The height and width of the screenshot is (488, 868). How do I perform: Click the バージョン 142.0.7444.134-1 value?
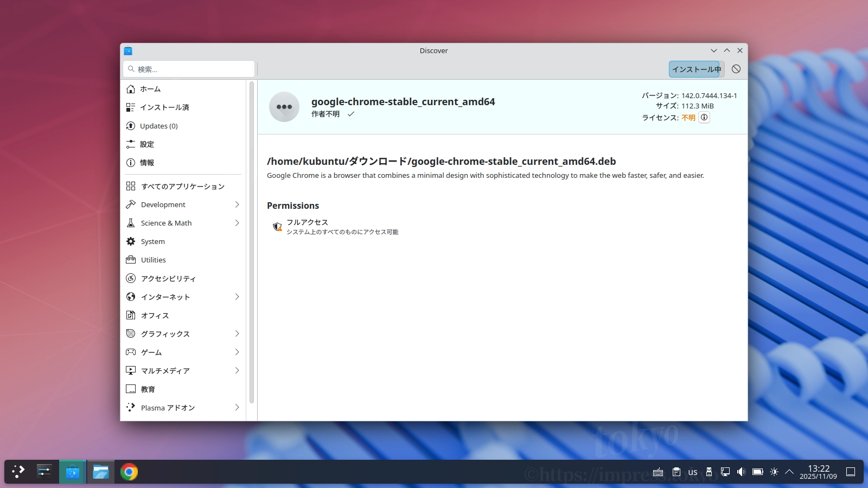(709, 95)
